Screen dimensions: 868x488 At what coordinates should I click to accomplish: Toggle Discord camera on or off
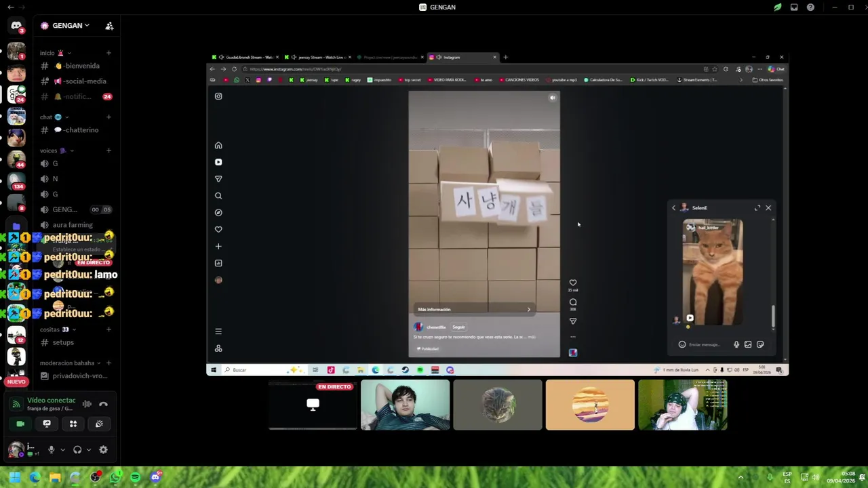tap(20, 424)
